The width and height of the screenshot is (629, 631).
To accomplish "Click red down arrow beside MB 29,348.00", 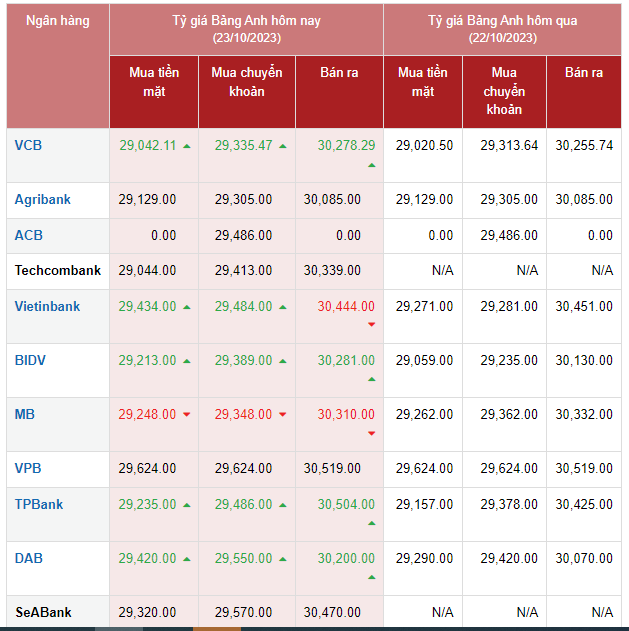I will click(x=283, y=415).
